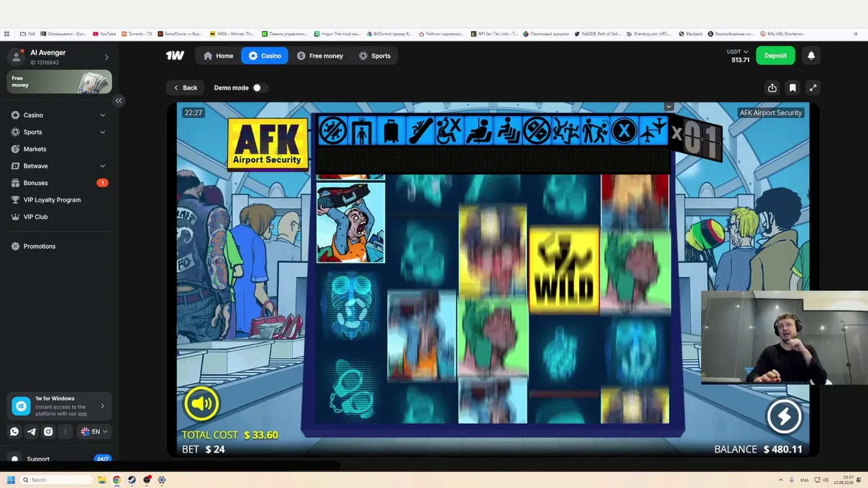
Task: Switch to the Sports header tab
Action: (374, 56)
